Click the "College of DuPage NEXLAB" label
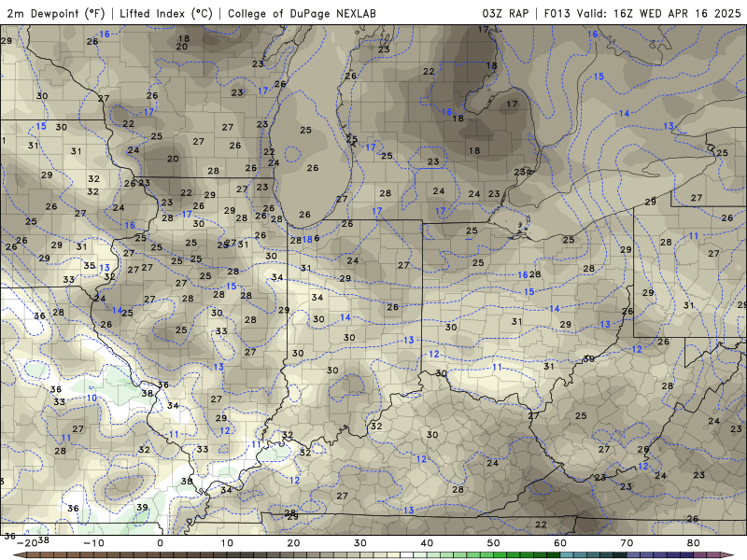Image resolution: width=747 pixels, height=560 pixels. pos(302,13)
